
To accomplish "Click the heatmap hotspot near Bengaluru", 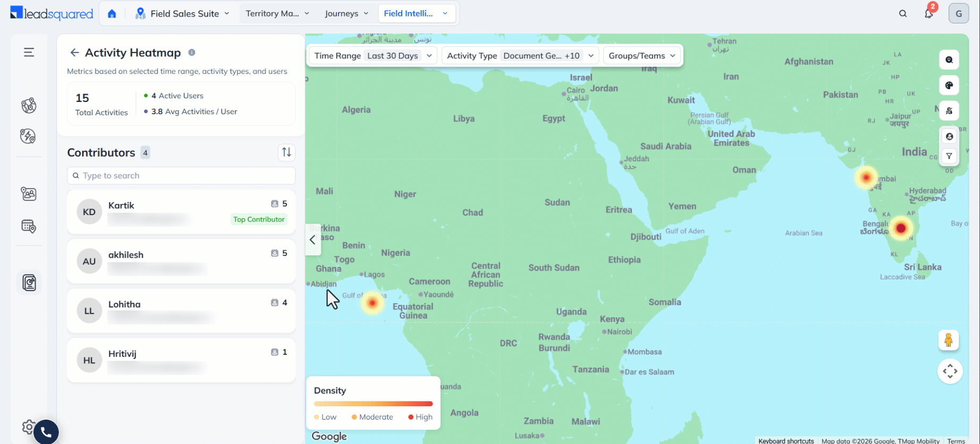I will click(901, 228).
